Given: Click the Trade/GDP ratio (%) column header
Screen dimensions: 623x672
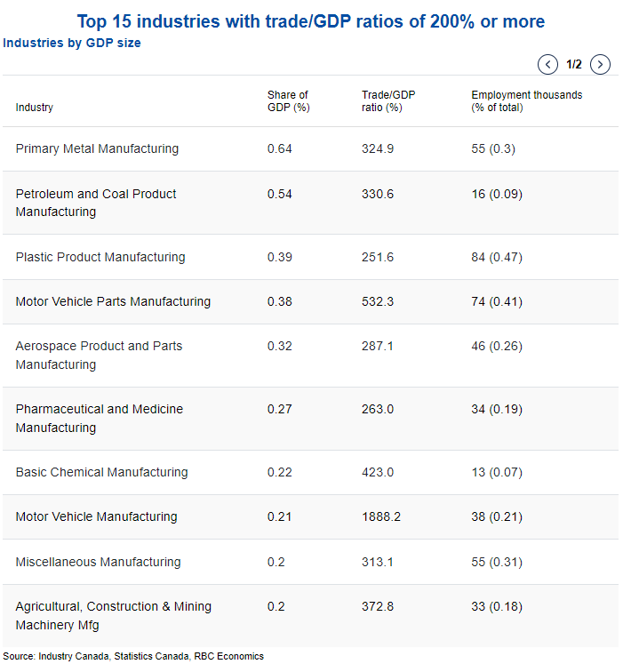Looking at the screenshot, I should tap(388, 101).
